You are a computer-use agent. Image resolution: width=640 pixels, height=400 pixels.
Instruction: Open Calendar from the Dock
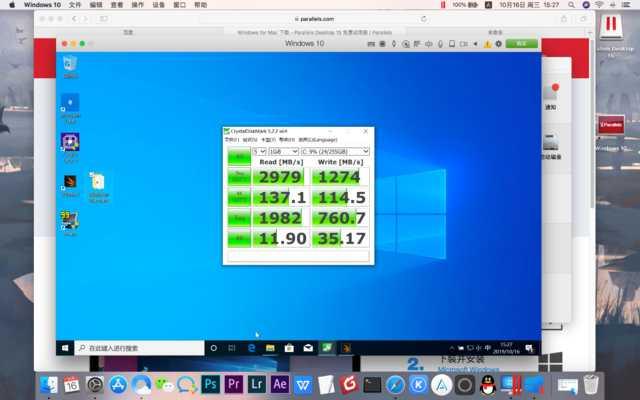[71, 384]
